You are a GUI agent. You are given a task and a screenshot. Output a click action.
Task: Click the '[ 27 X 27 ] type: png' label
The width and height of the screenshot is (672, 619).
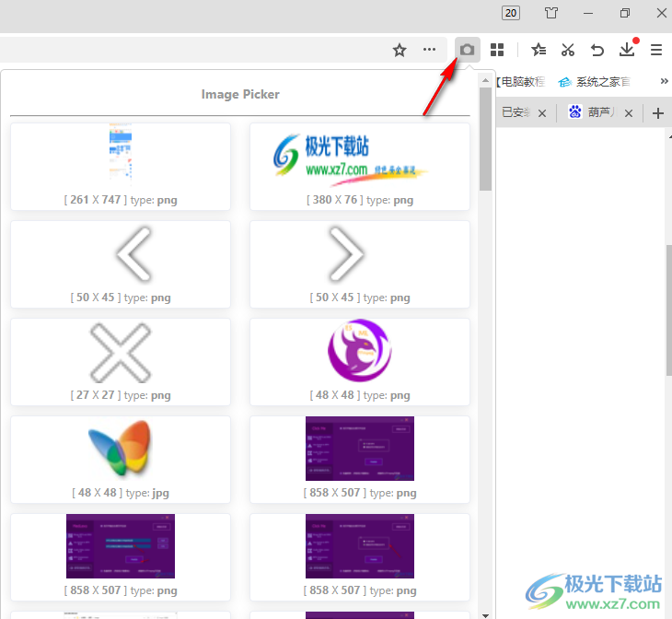click(121, 395)
